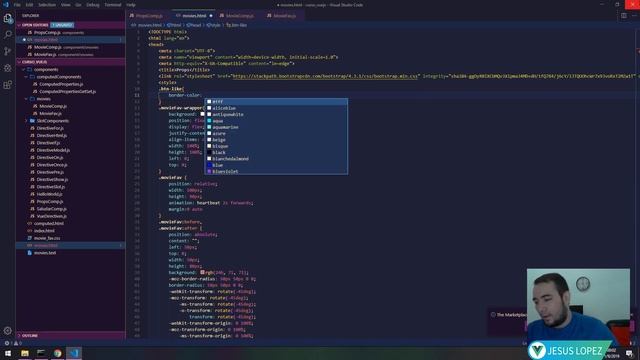640x360 pixels.
Task: Click the webcam video overlay thumbnail
Action: [x=578, y=307]
